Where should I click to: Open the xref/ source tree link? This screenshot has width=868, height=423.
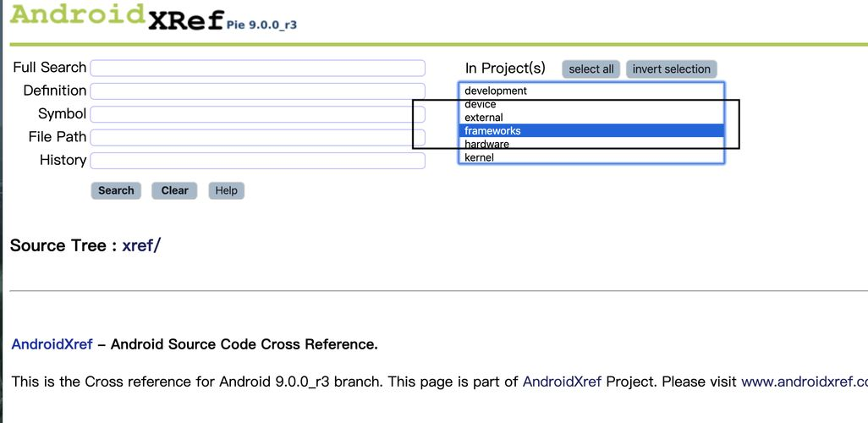pyautogui.click(x=140, y=245)
